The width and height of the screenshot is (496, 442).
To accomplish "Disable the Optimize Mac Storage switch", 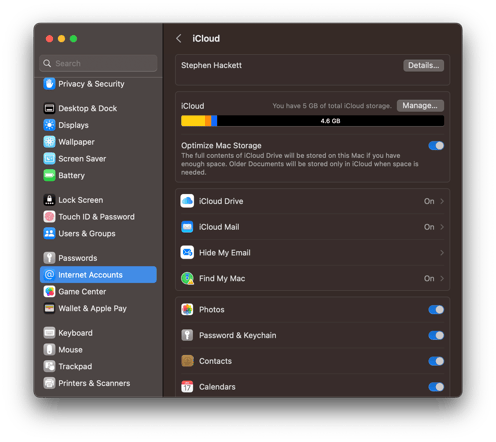I will 436,146.
